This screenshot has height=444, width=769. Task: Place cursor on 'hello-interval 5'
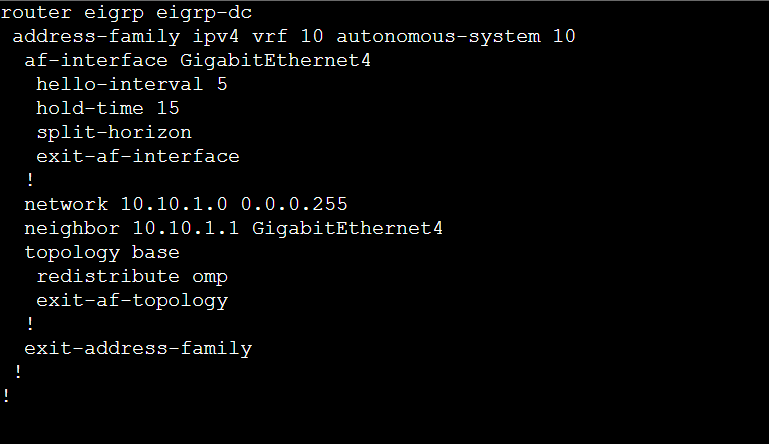coord(132,84)
